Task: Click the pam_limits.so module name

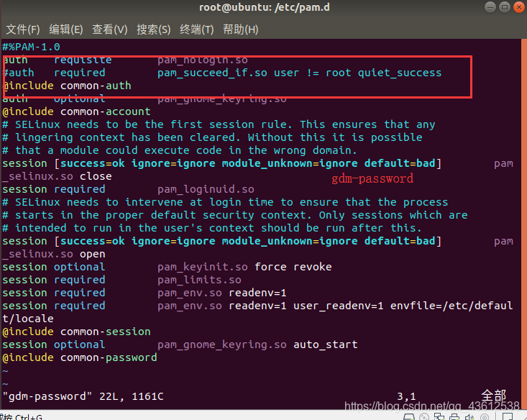Action: (199, 280)
